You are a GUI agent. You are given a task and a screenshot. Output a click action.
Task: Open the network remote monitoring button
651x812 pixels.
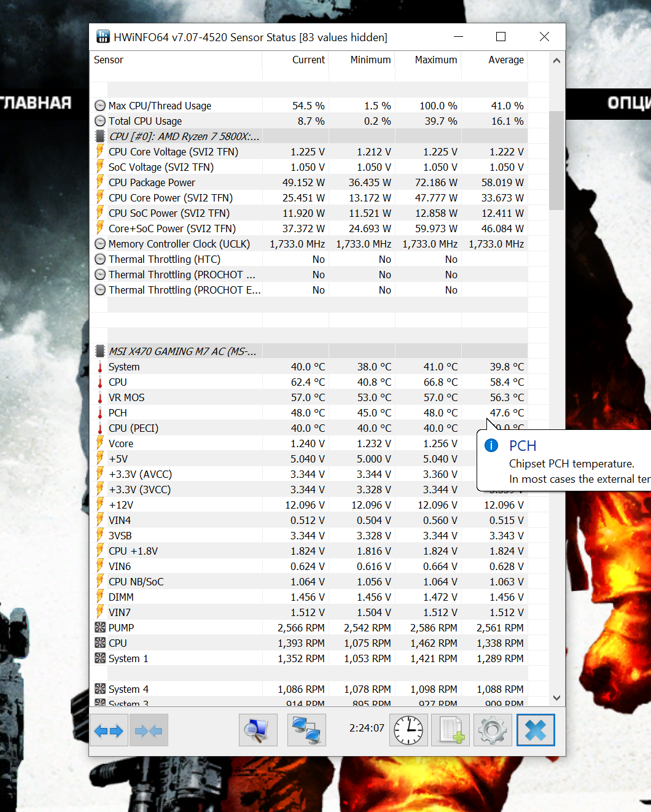coord(306,730)
